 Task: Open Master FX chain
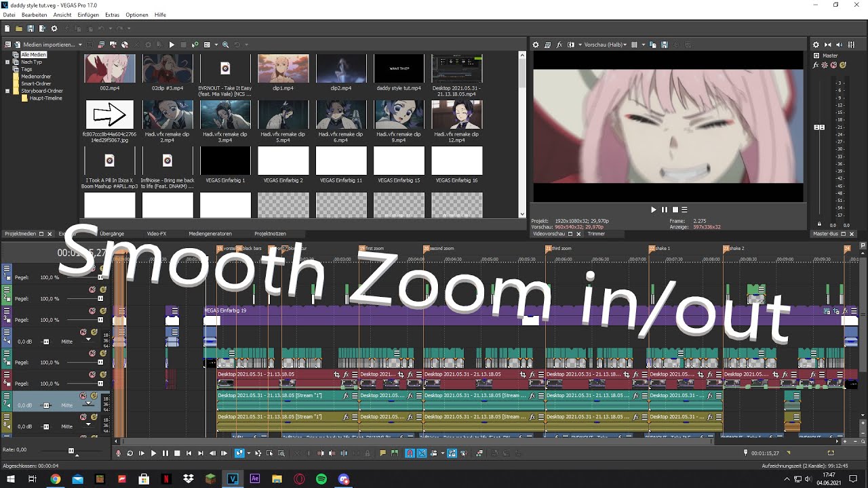click(815, 65)
